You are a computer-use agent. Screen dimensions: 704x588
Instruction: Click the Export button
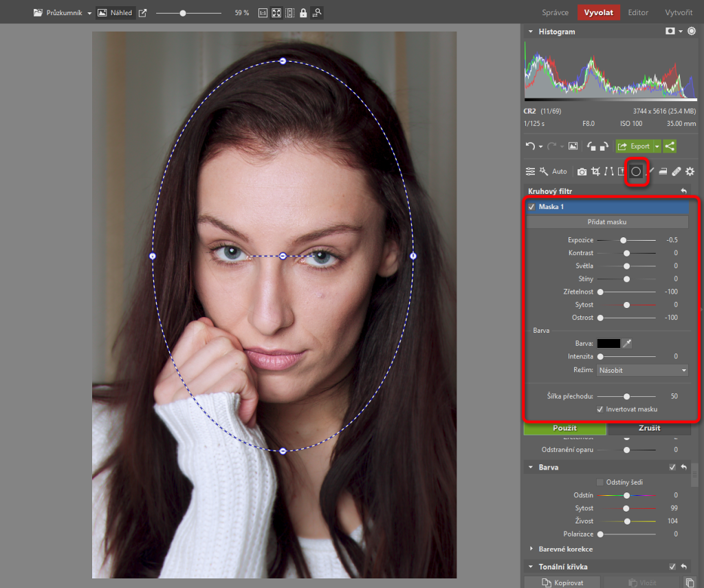[634, 146]
